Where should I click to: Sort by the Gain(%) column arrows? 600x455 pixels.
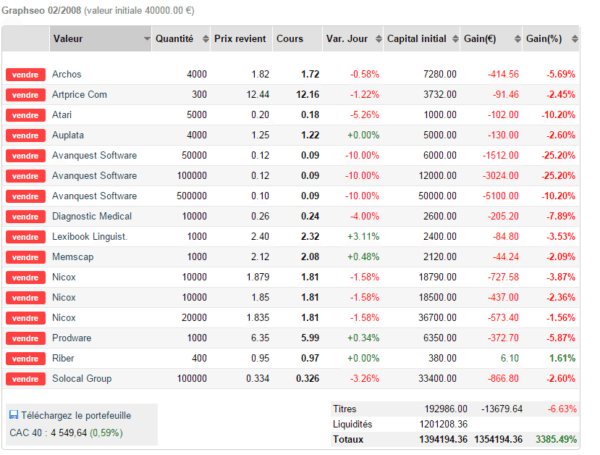tap(574, 39)
